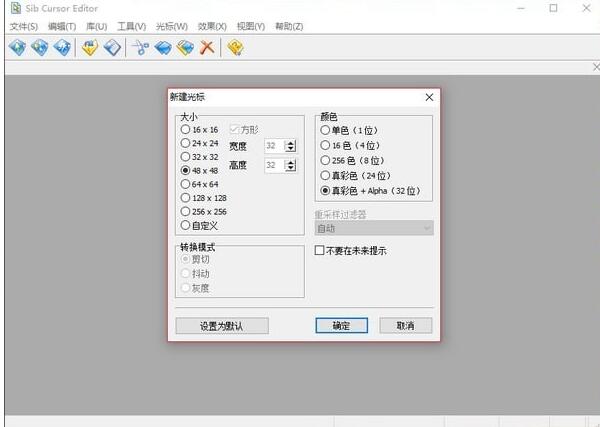This screenshot has height=427, width=600.
Task: Open the 工具(V) menu
Action: 132,26
